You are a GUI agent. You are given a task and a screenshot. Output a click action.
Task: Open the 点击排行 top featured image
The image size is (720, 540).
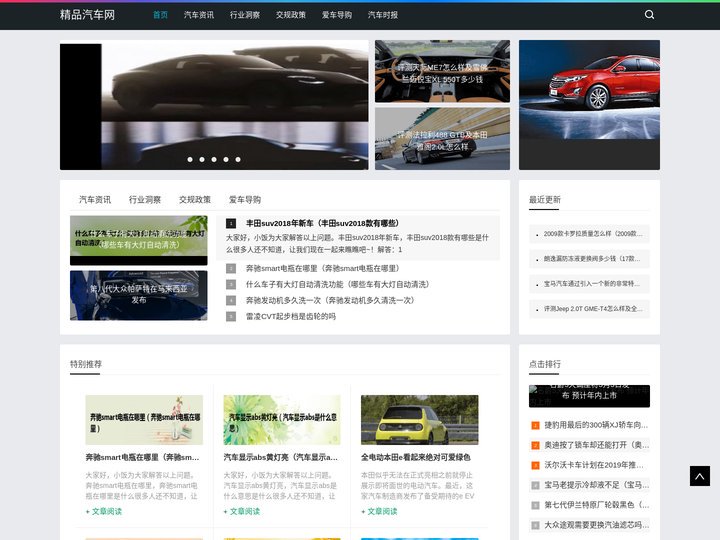coord(589,396)
